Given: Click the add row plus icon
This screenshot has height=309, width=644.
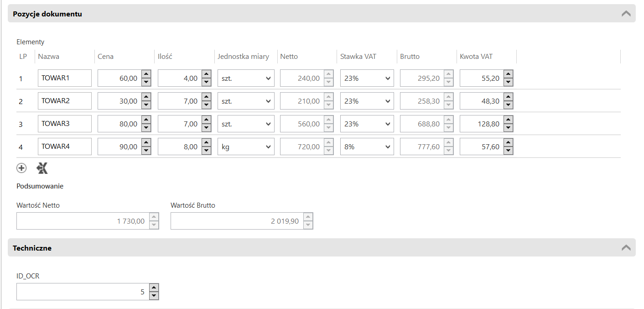Looking at the screenshot, I should 21,168.
